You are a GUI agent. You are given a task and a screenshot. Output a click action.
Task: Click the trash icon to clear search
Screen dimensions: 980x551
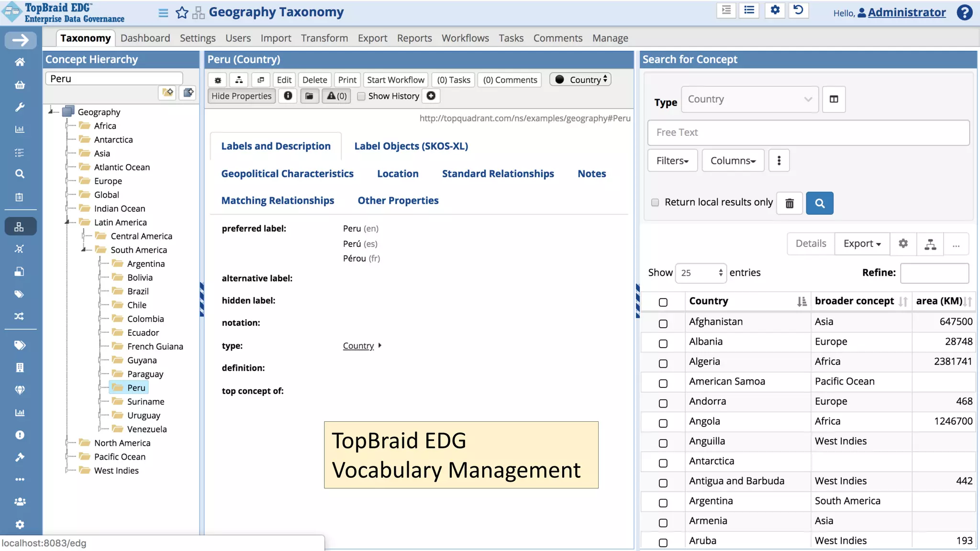(x=790, y=203)
